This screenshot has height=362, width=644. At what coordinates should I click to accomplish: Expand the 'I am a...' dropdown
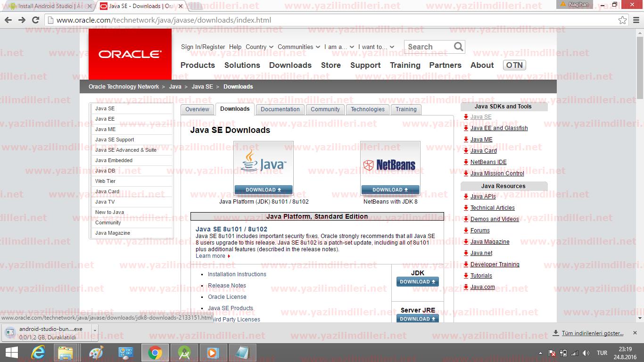(x=339, y=47)
